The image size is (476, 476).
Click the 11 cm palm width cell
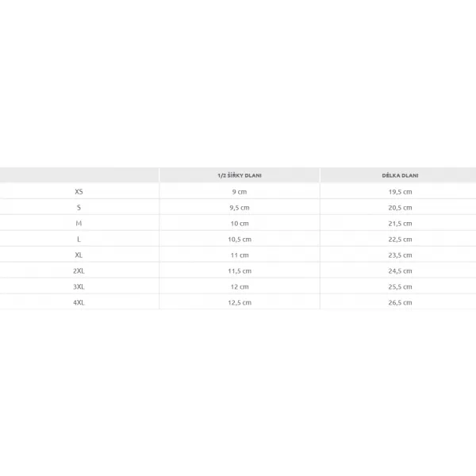240,255
